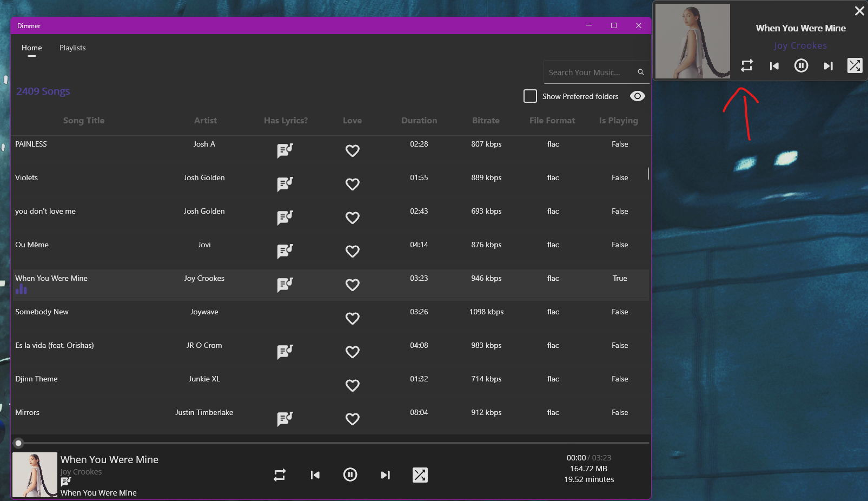Click artist Joywave in list
The image size is (868, 501).
[204, 312]
